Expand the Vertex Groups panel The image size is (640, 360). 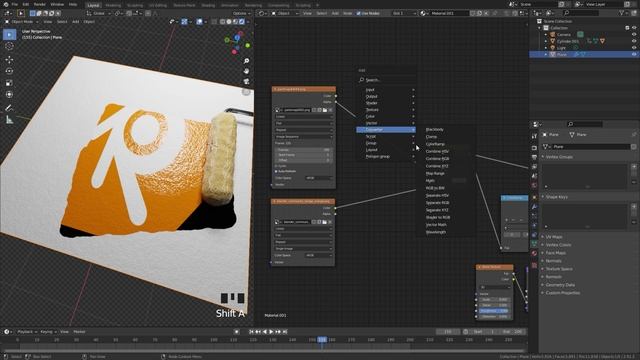[x=559, y=157]
